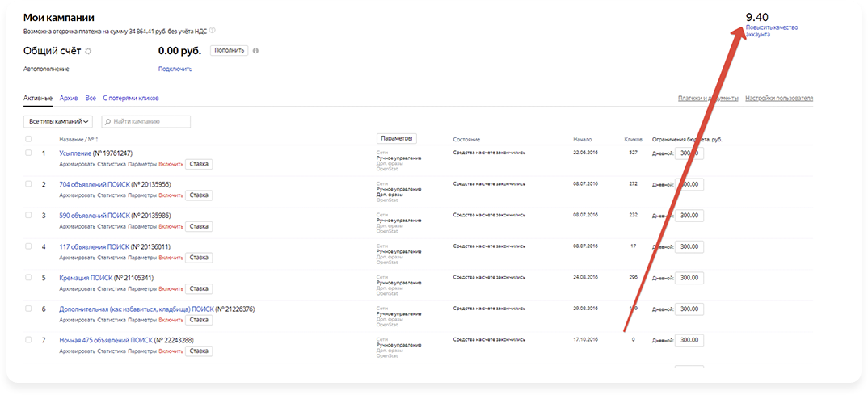Image resolution: width=868 pixels, height=395 pixels.
Task: Click help icon after deferred payment text
Action: pos(213,30)
